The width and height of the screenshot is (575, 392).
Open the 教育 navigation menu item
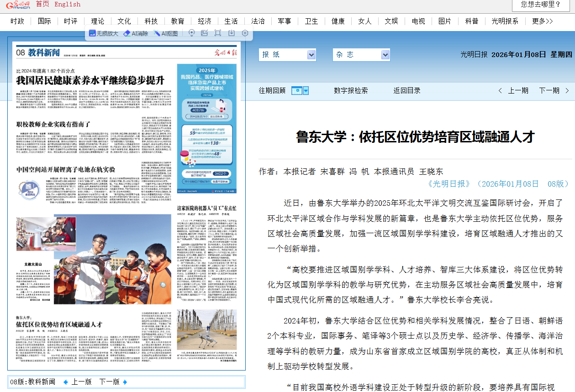(x=178, y=21)
